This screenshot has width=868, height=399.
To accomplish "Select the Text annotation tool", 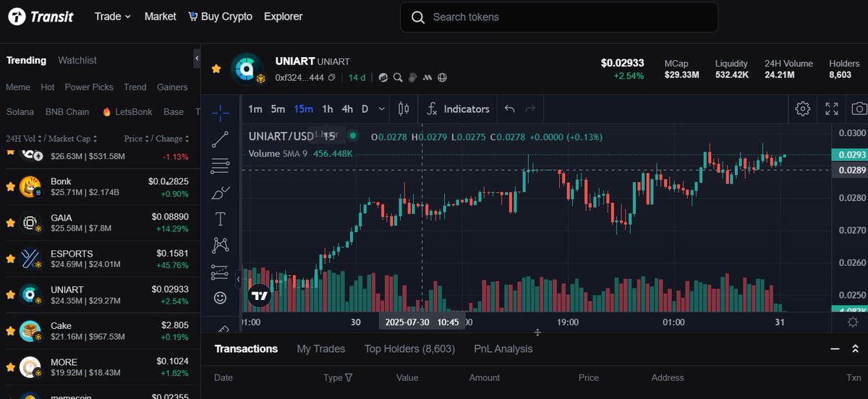I will [221, 218].
